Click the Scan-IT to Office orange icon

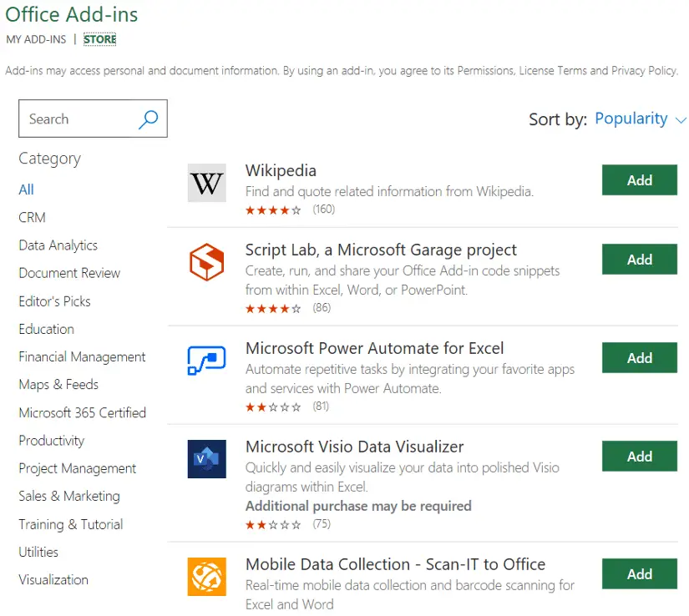206,577
